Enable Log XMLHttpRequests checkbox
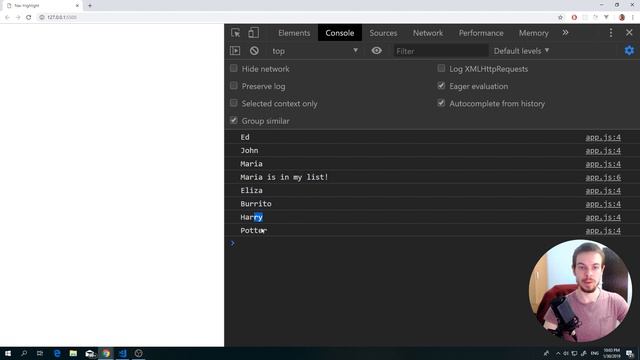 click(x=441, y=68)
